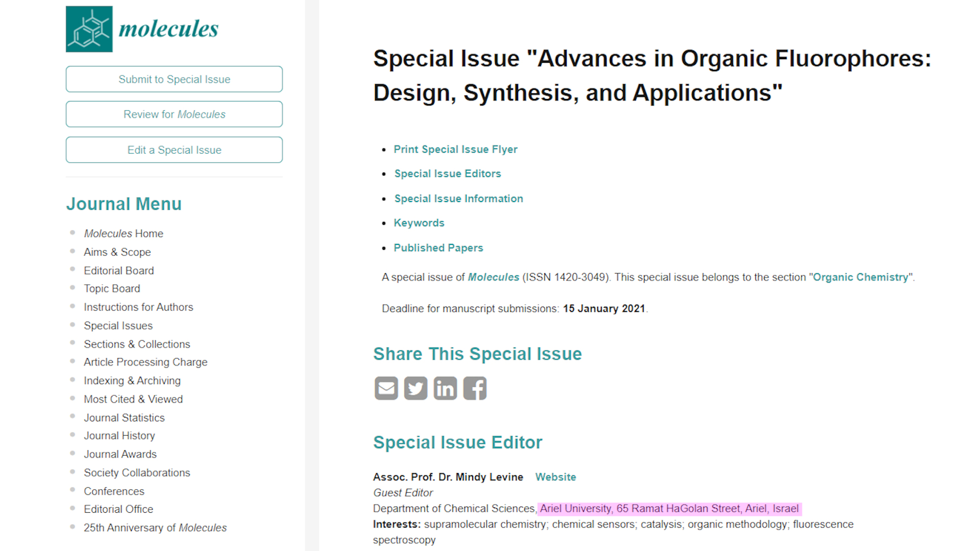The height and width of the screenshot is (551, 980).
Task: Go to Published Papers link
Action: click(x=438, y=248)
